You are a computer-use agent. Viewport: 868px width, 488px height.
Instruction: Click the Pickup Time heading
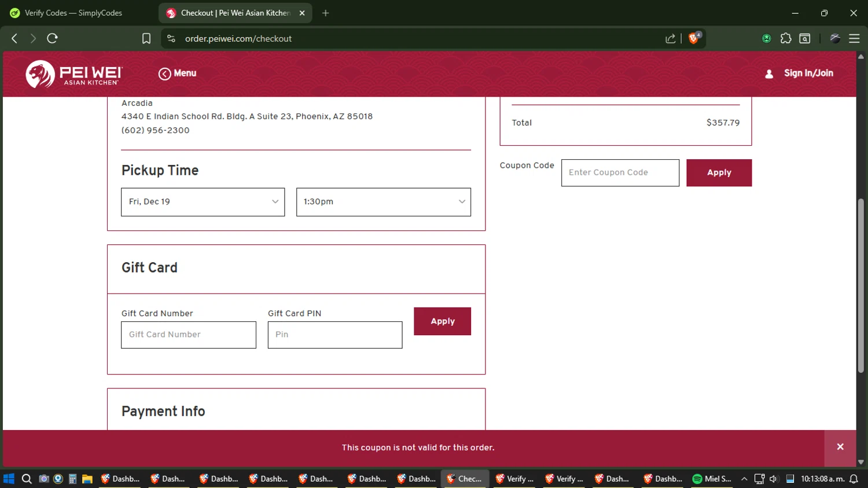[160, 170]
